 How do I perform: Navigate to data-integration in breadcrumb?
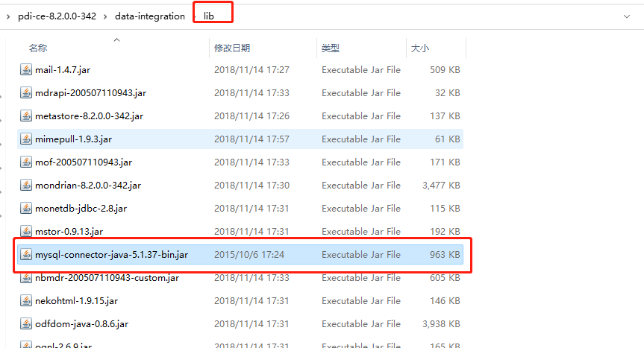(150, 16)
